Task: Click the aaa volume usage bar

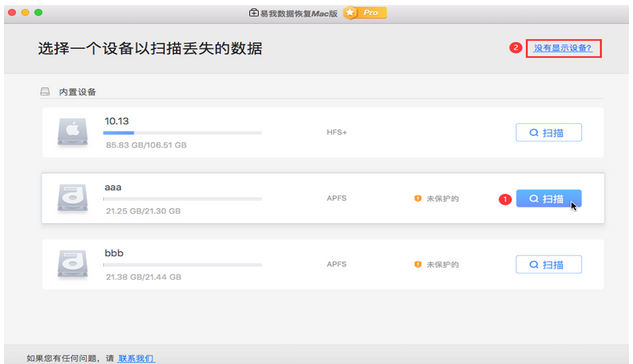Action: [182, 199]
